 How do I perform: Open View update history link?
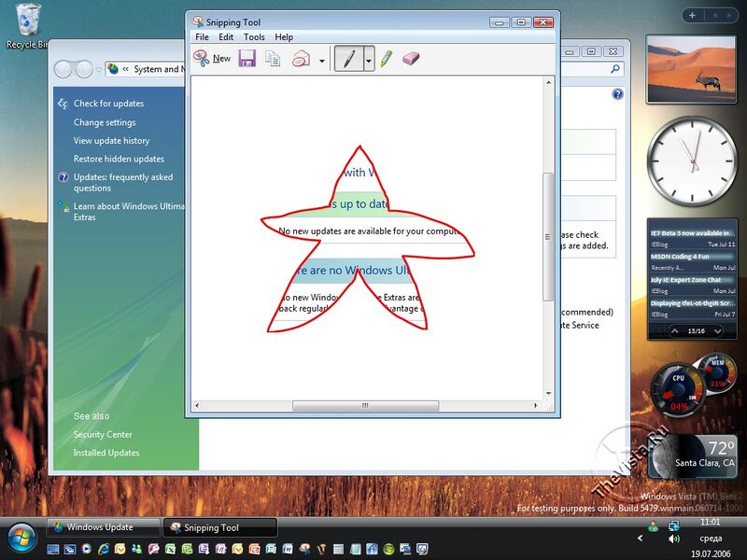111,140
